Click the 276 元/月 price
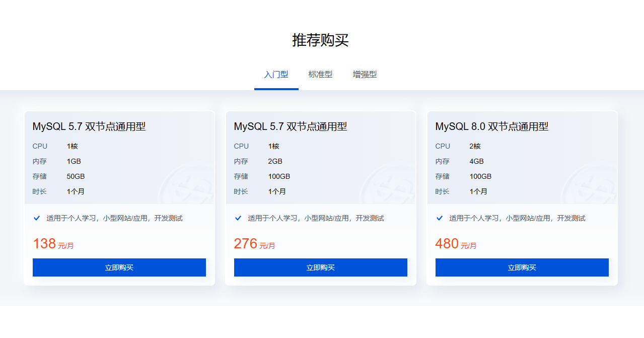644x338 pixels. 255,244
